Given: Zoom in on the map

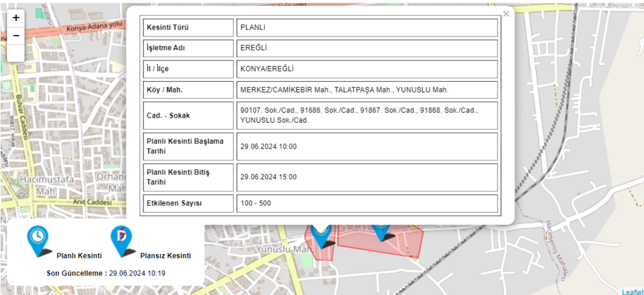Looking at the screenshot, I should 16,18.
